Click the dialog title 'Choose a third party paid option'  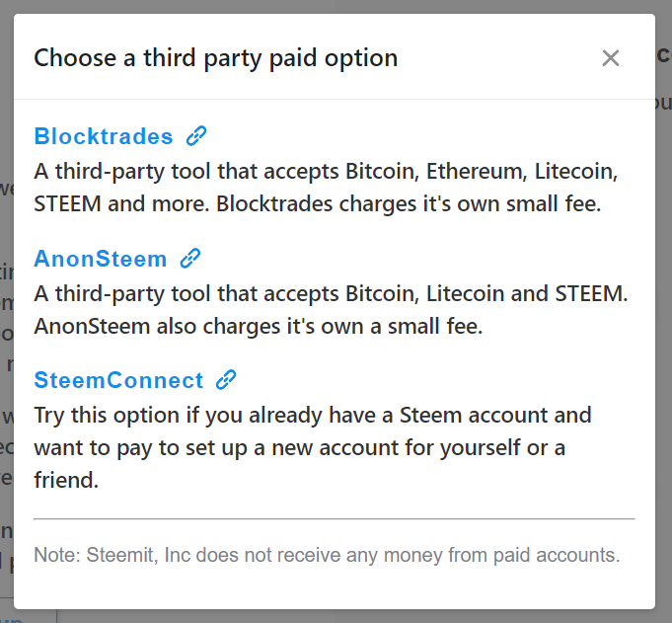215,58
